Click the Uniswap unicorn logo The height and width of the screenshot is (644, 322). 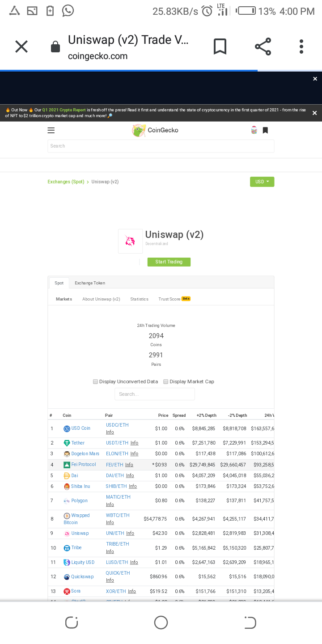[x=130, y=241]
